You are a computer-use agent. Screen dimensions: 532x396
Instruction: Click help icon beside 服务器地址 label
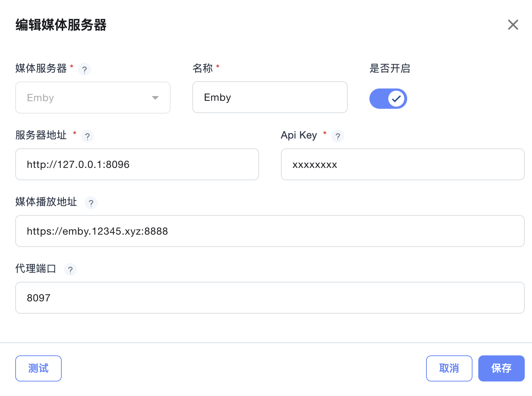pyautogui.click(x=87, y=136)
